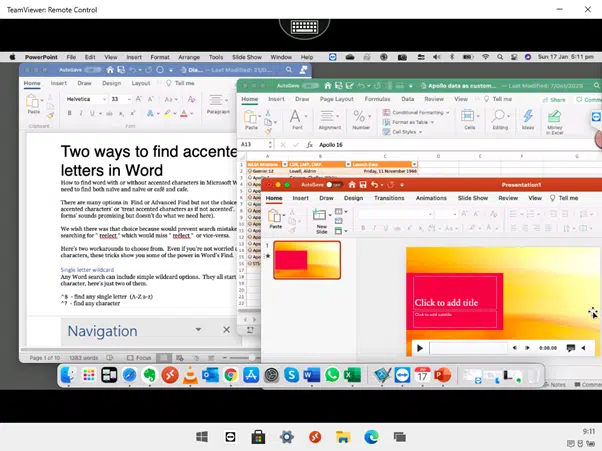Toggle AutoSave switch in Word
The image size is (602, 451).
(92, 70)
